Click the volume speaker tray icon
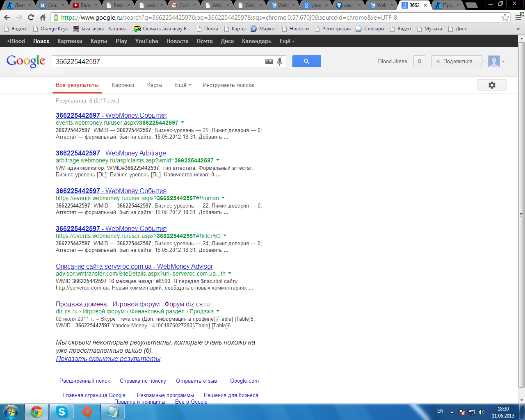Image resolution: width=525 pixels, height=420 pixels. click(x=482, y=412)
